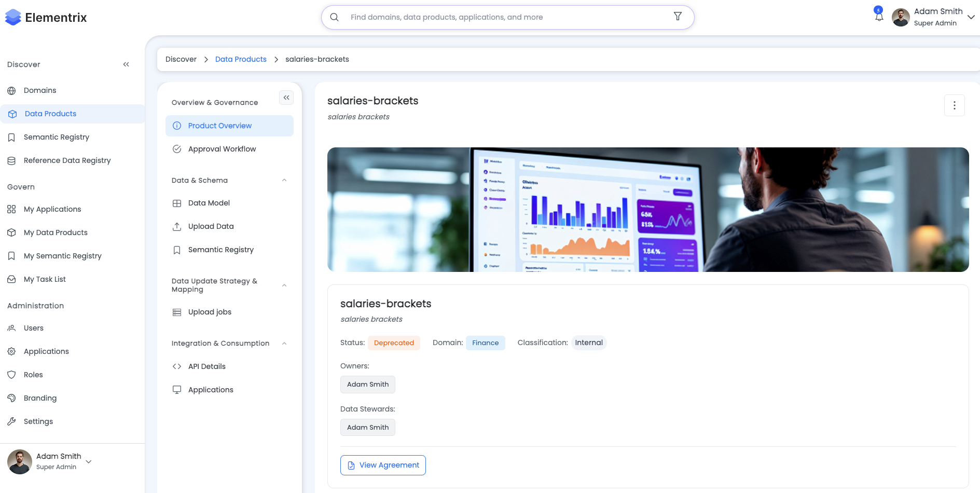Click the Finance domain tag
The width and height of the screenshot is (980, 493).
(485, 343)
